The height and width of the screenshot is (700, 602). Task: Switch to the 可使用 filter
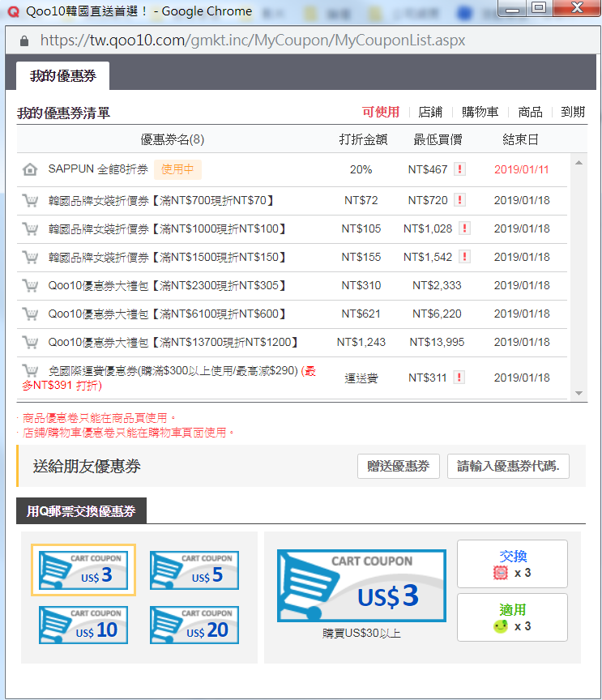381,112
